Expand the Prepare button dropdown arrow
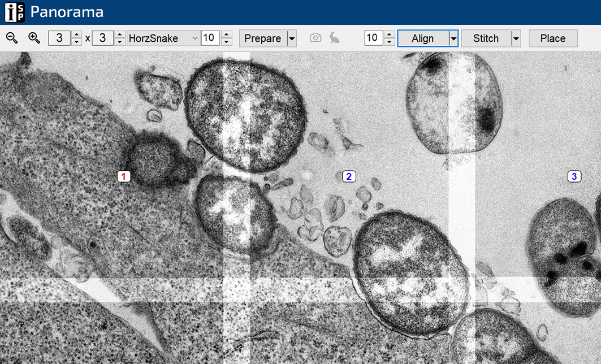The width and height of the screenshot is (601, 364). pyautogui.click(x=292, y=38)
